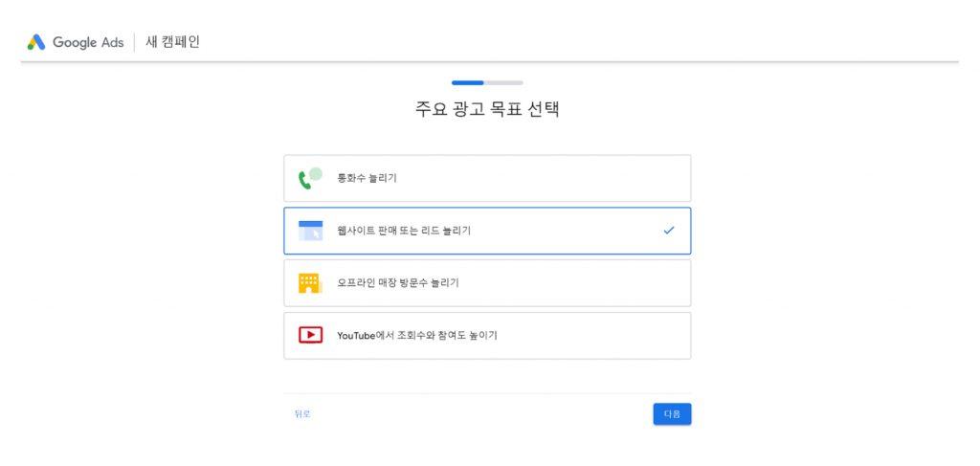Click empty area of the YouTube goal card
Image resolution: width=980 pixels, height=466 pixels.
coord(593,336)
